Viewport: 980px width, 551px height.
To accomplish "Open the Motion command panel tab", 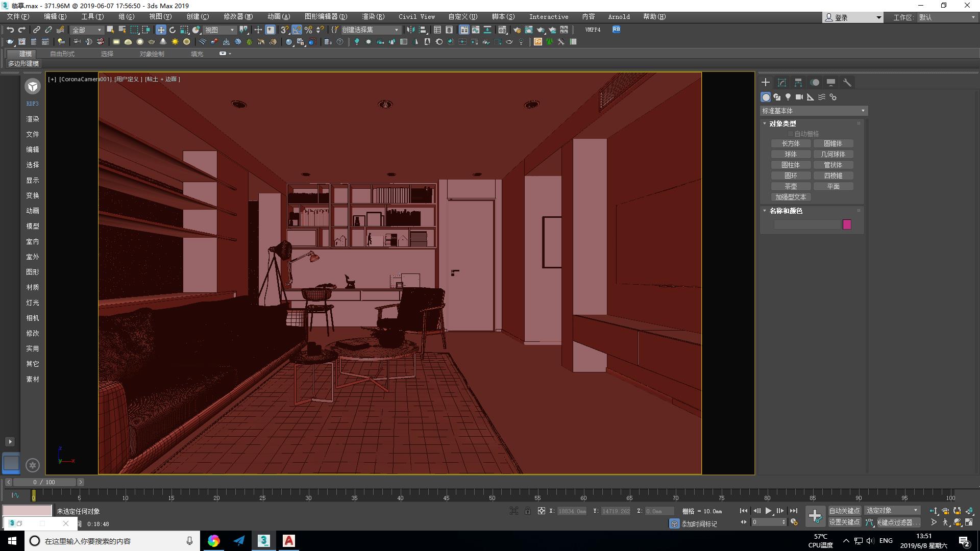I will (x=815, y=82).
